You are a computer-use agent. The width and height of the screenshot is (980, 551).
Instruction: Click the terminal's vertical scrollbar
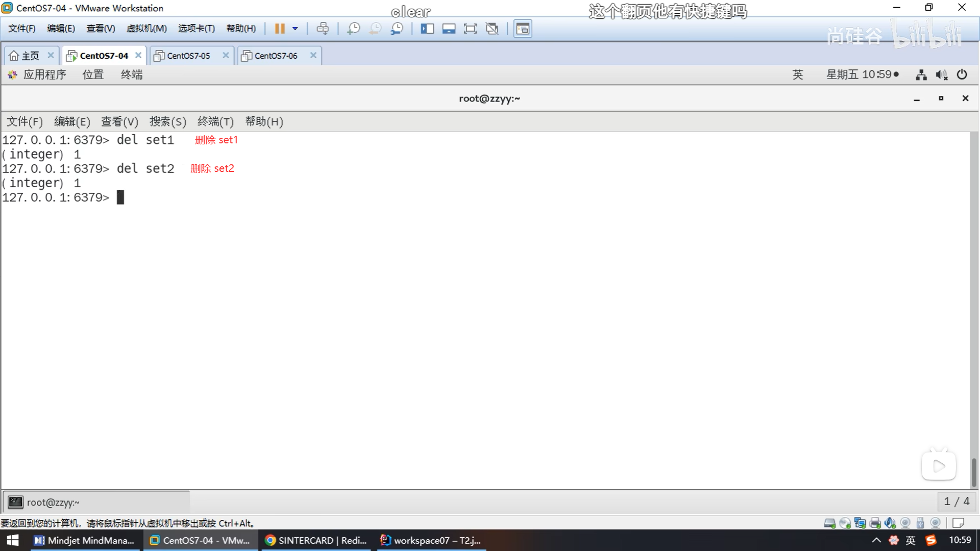[973, 472]
